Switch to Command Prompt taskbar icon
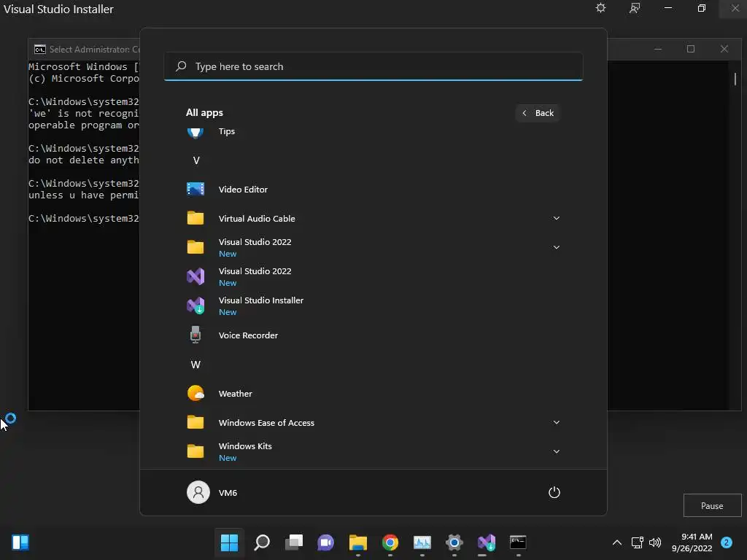 pos(519,542)
